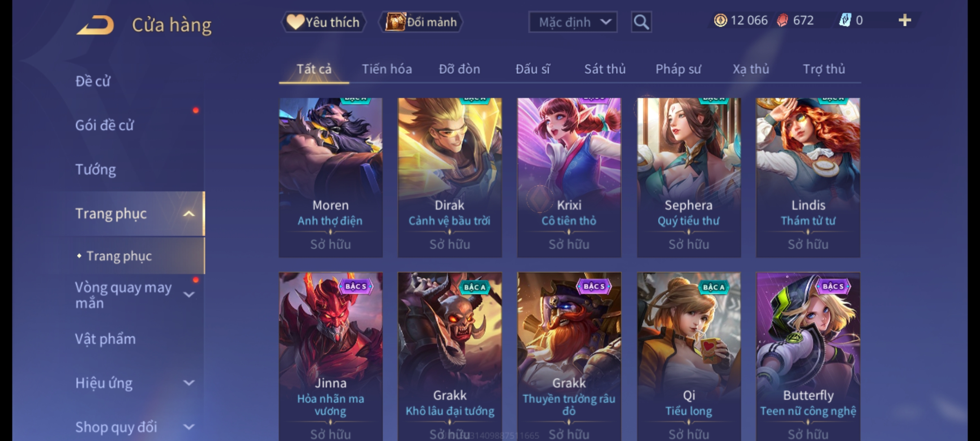Click the red ruby currency icon
Viewport: 980px width, 441px height.
click(782, 20)
